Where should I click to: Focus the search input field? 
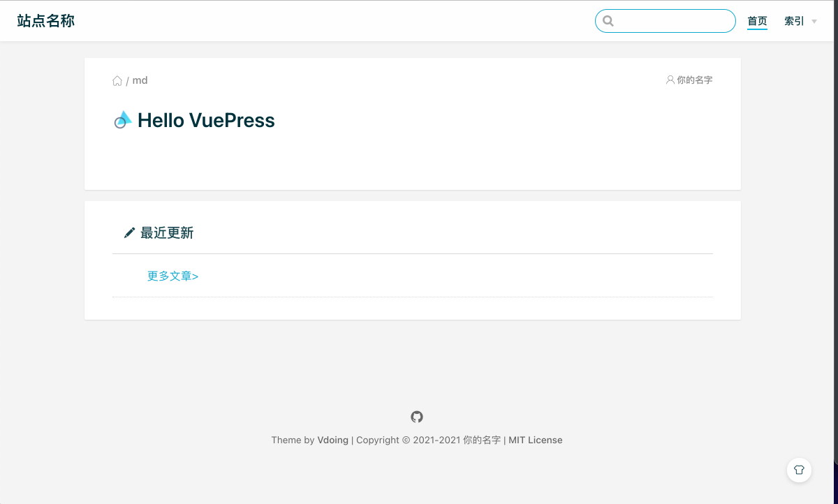(x=666, y=21)
